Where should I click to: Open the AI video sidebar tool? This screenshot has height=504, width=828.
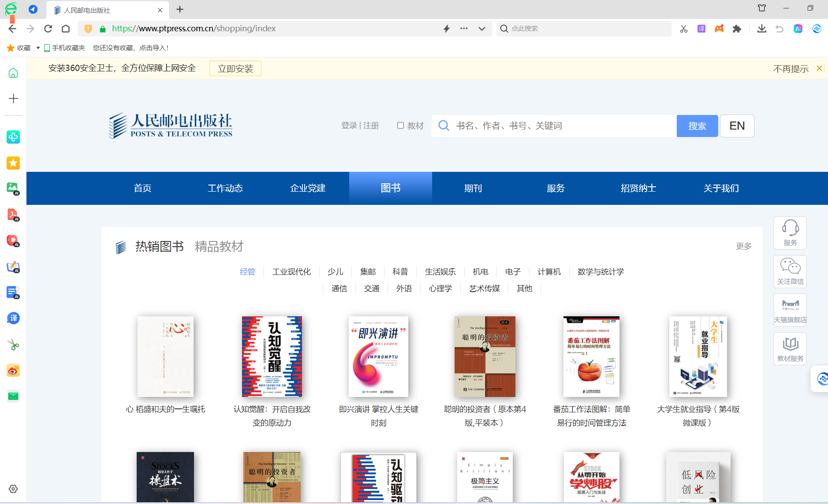[13, 241]
